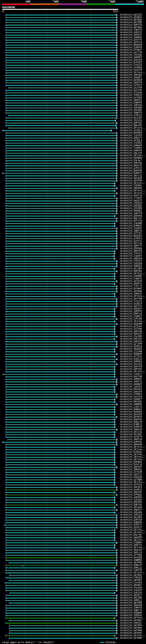
Task: Click the hit UniRef100_A0BIC4
Action: 131,359
